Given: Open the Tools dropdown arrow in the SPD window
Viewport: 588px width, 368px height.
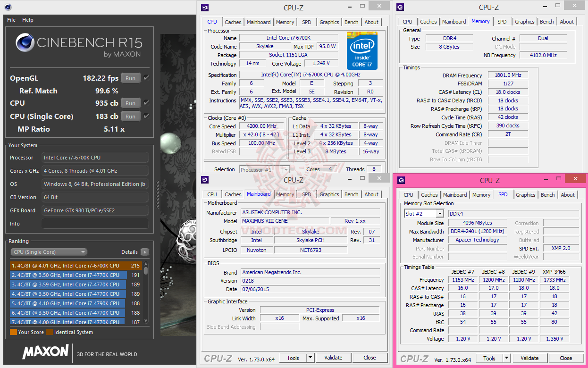Looking at the screenshot, I should pyautogui.click(x=506, y=358).
